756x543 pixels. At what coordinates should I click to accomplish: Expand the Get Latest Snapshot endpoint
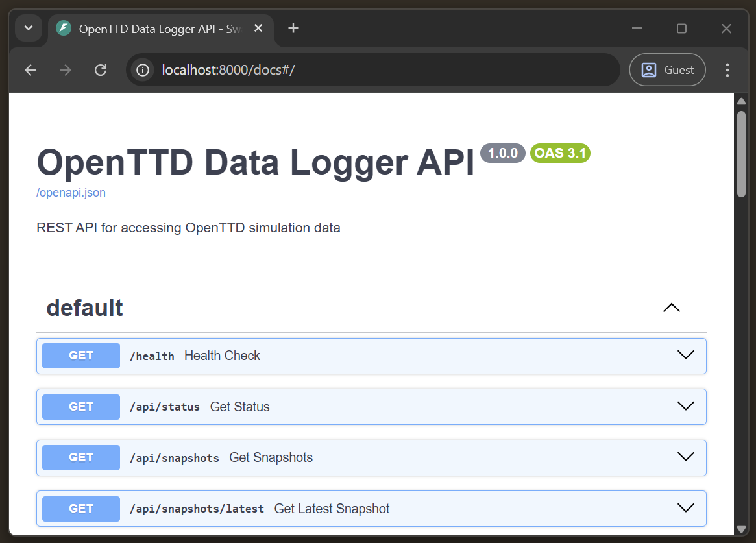click(x=685, y=508)
